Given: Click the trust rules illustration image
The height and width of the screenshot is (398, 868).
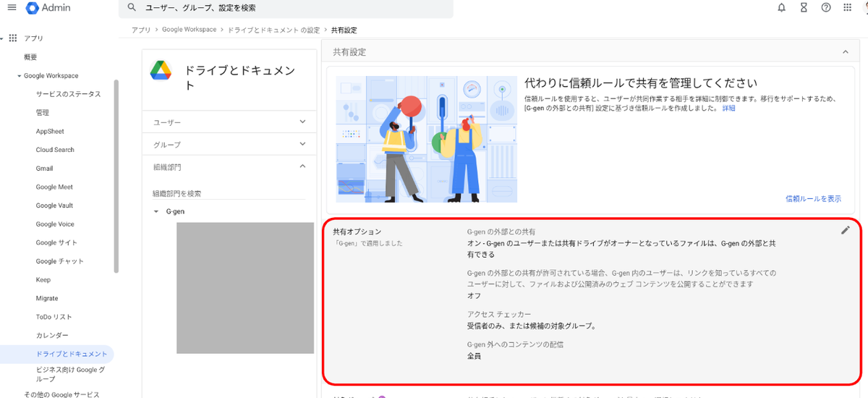Looking at the screenshot, I should 427,139.
